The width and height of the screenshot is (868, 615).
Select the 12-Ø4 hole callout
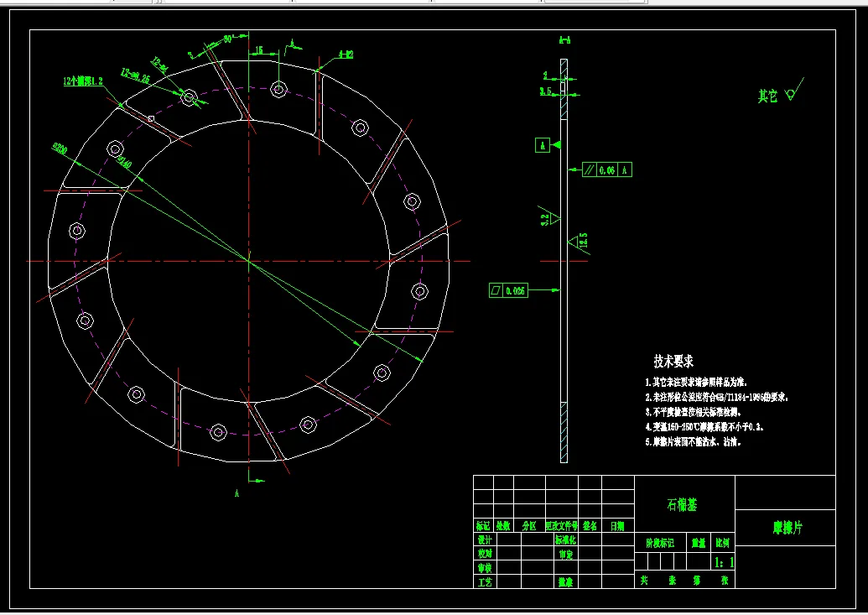(x=160, y=65)
